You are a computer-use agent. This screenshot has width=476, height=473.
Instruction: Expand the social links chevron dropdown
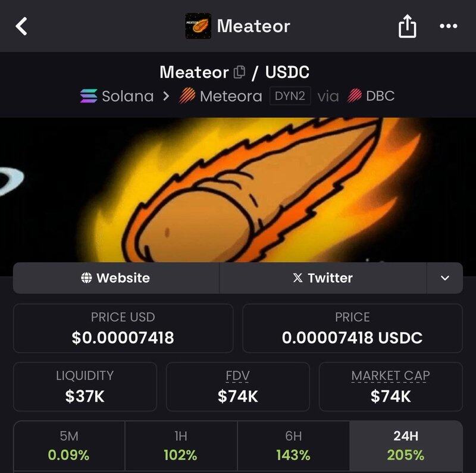(444, 278)
